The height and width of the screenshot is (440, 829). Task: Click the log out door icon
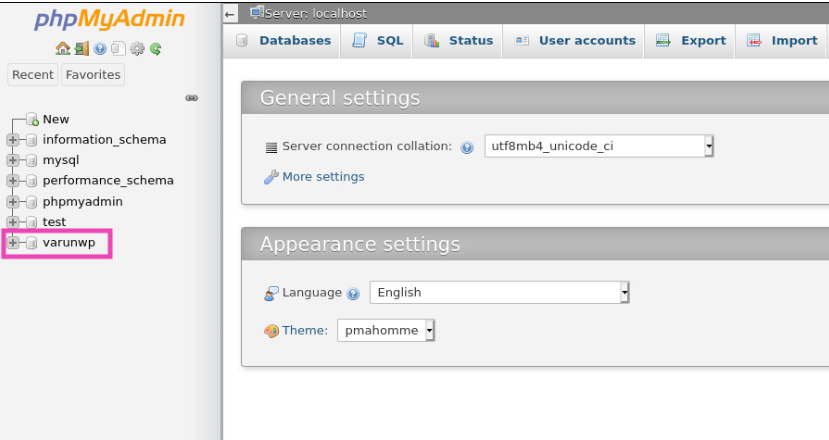pos(81,49)
